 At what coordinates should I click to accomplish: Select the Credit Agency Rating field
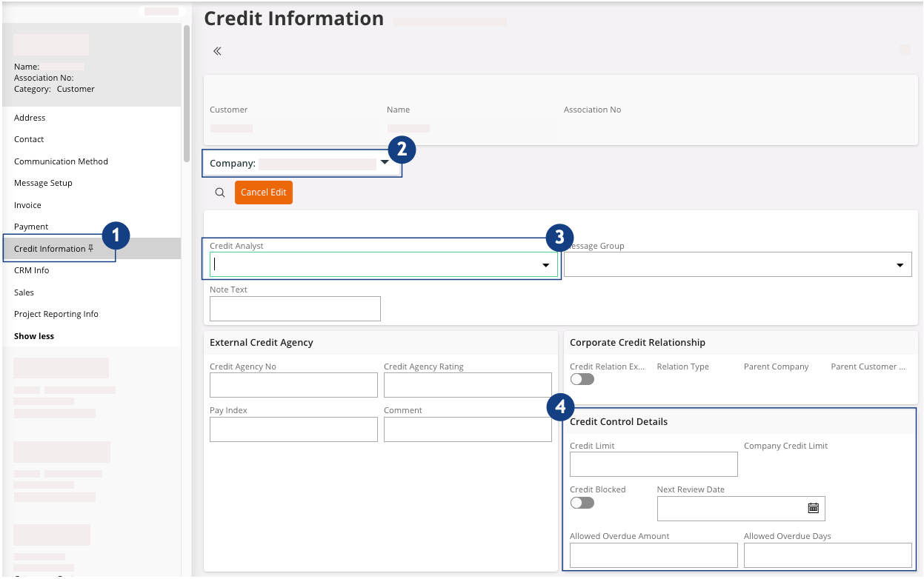coord(468,385)
